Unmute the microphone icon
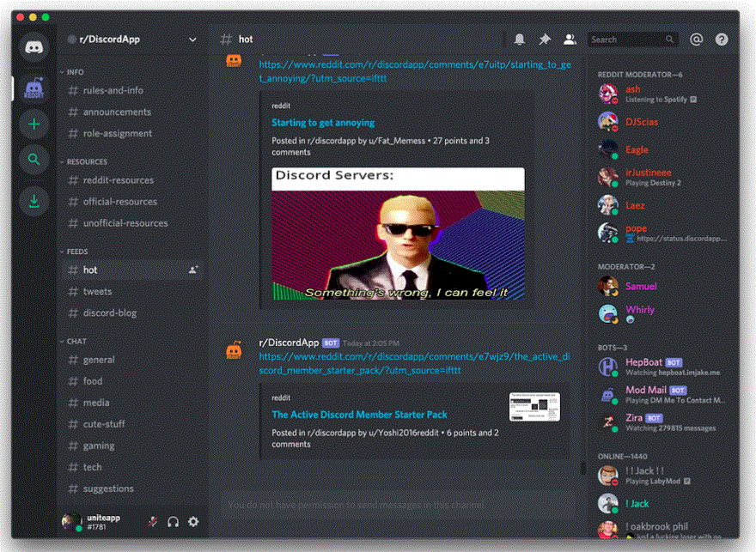This screenshot has height=552, width=756. [153, 522]
